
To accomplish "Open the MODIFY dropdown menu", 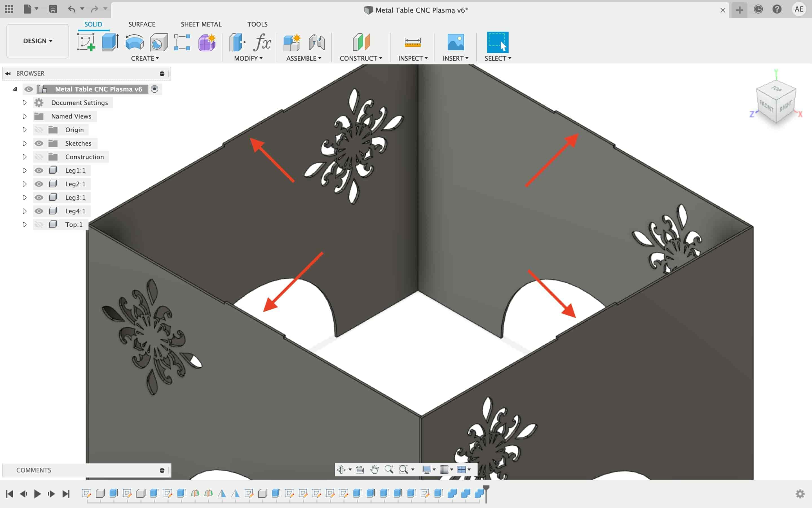I will [248, 58].
